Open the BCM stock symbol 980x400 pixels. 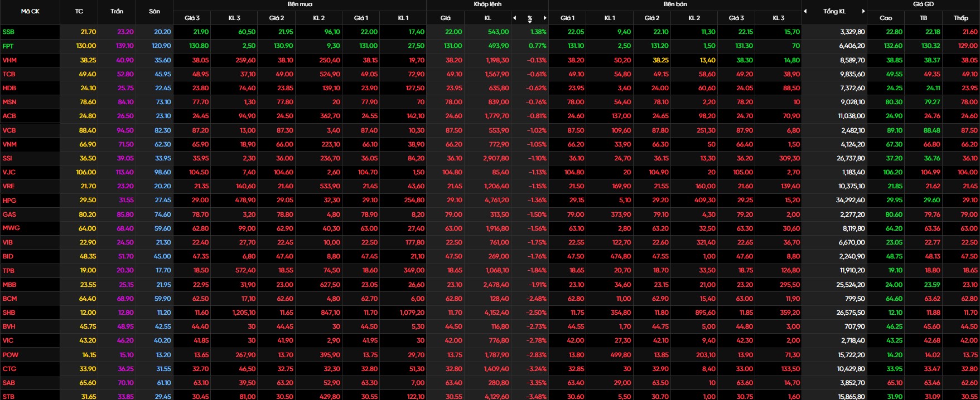(9, 299)
